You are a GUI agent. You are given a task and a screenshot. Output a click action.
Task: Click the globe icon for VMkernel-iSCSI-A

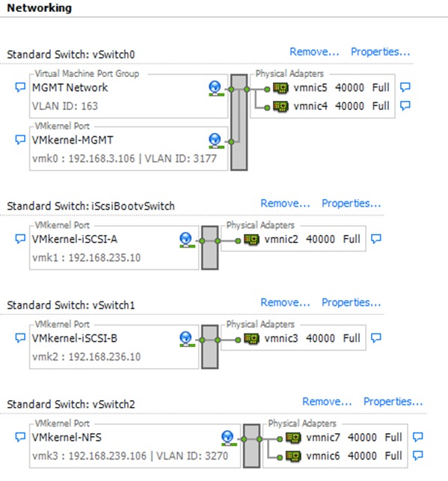(185, 240)
